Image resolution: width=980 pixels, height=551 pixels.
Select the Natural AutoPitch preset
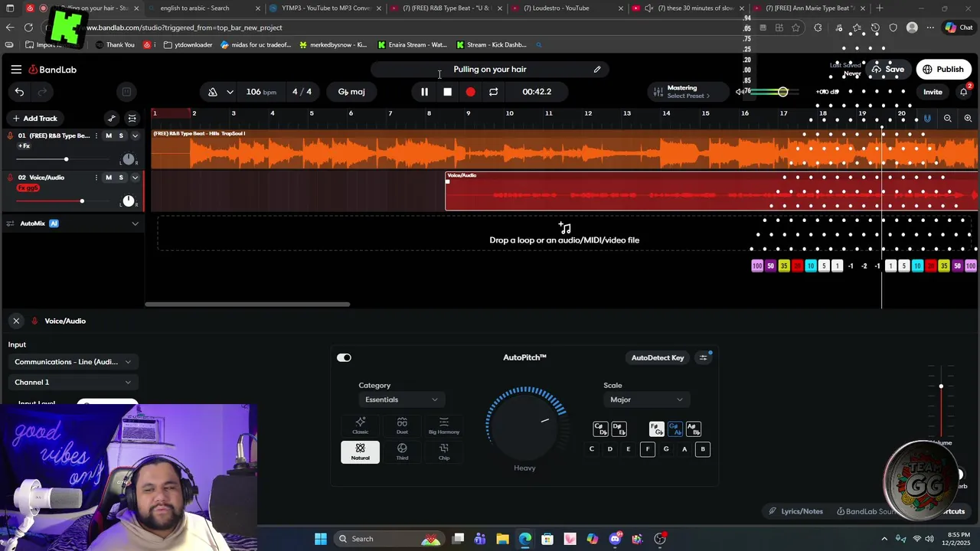coord(360,452)
